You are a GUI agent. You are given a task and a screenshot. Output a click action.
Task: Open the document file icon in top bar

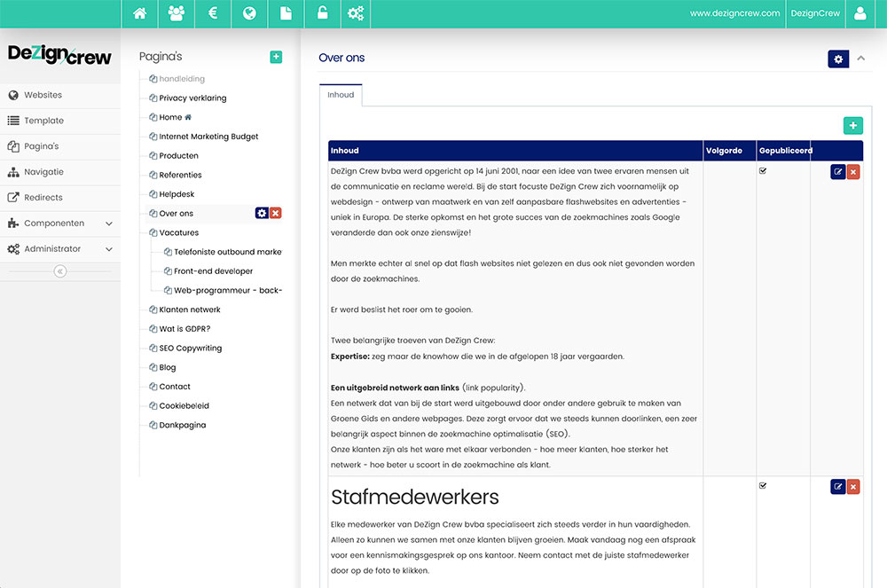[286, 13]
